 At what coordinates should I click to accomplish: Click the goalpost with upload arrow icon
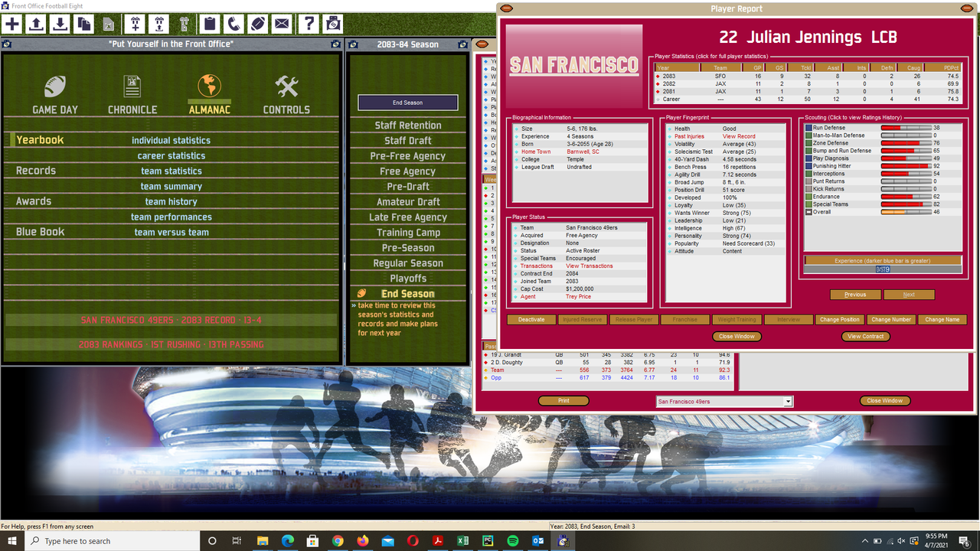coord(160,24)
